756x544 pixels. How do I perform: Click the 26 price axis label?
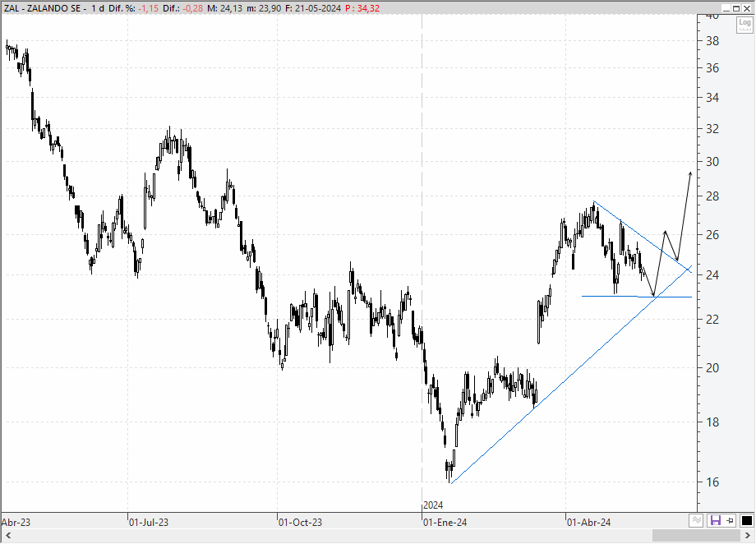712,235
